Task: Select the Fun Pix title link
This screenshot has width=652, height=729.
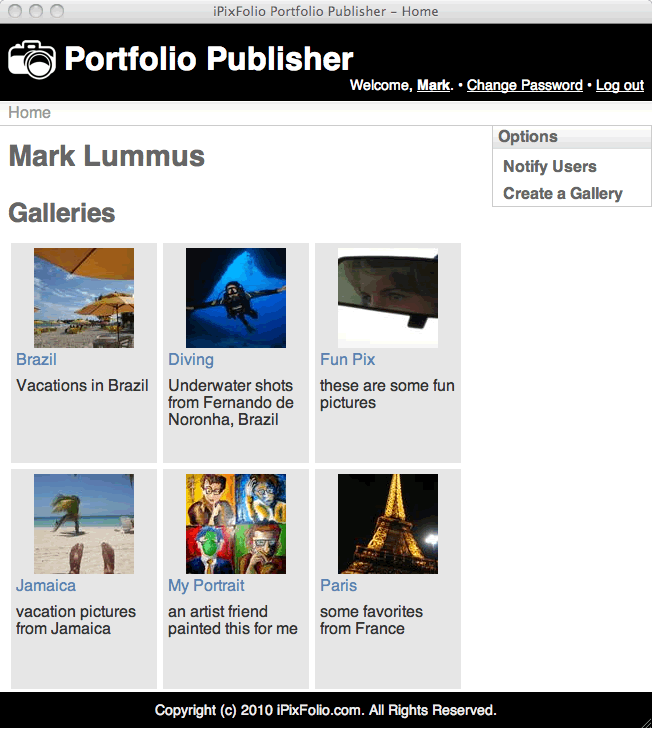Action: [347, 359]
